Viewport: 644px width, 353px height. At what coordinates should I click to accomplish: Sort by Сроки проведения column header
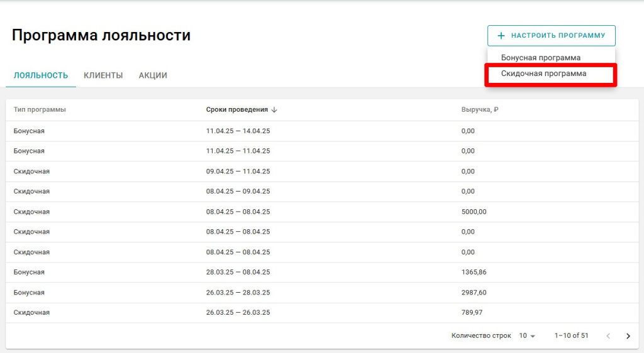(236, 110)
